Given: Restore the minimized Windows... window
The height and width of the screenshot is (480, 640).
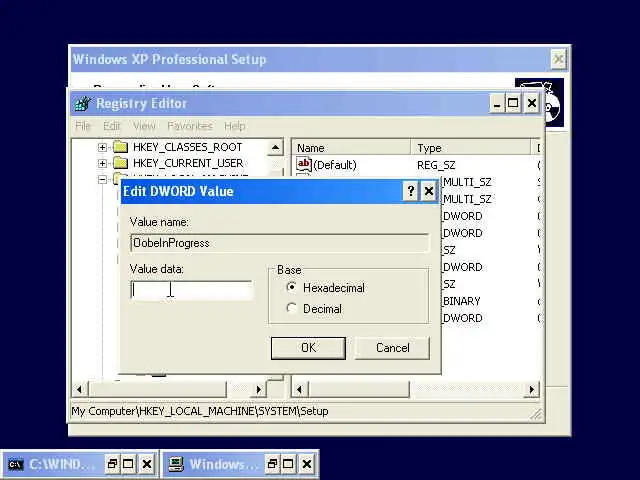Looking at the screenshot, I should tap(272, 464).
